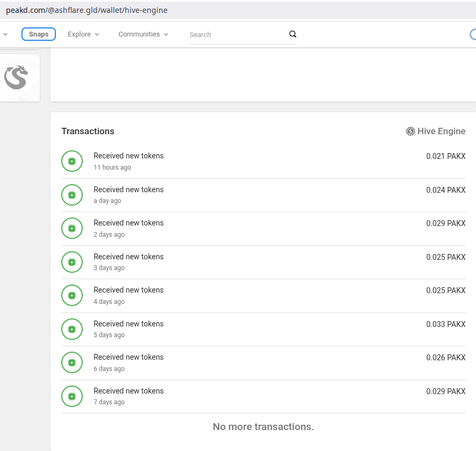Click the 4 days ago timestamp
Image resolution: width=476 pixels, height=451 pixels.
(x=109, y=302)
